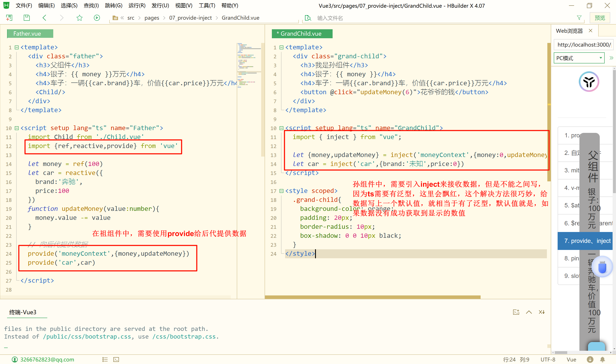
Task: Click the filter funnel icon
Action: (x=579, y=18)
